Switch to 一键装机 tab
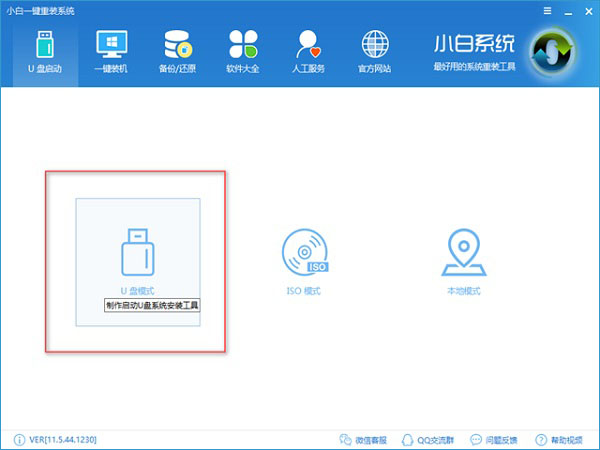600x450 pixels. pyautogui.click(x=111, y=52)
